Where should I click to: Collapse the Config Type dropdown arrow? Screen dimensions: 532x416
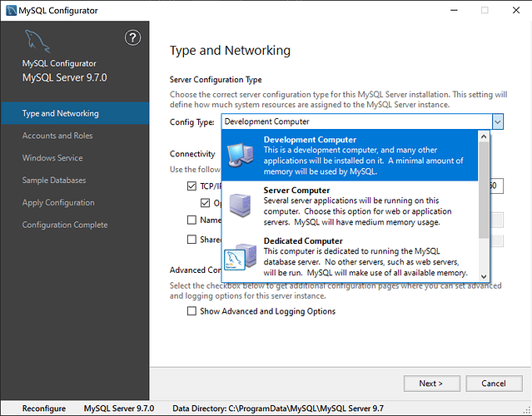tap(497, 121)
